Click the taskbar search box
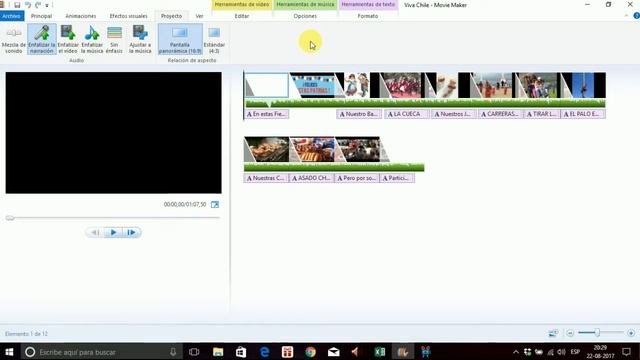Viewport: 640px width, 360px height. pyautogui.click(x=100, y=352)
